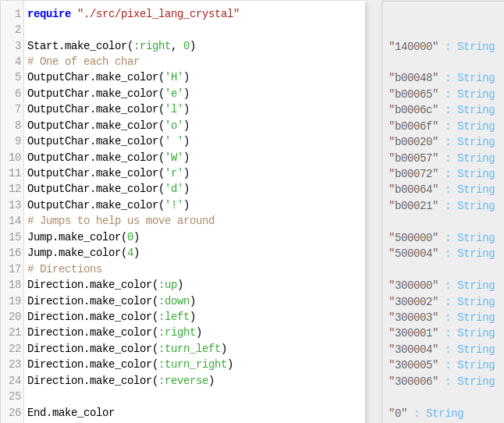Image resolution: width=504 pixels, height=423 pixels.
Task: Click the Direction.make_color(:reverse) line
Action: [120, 381]
